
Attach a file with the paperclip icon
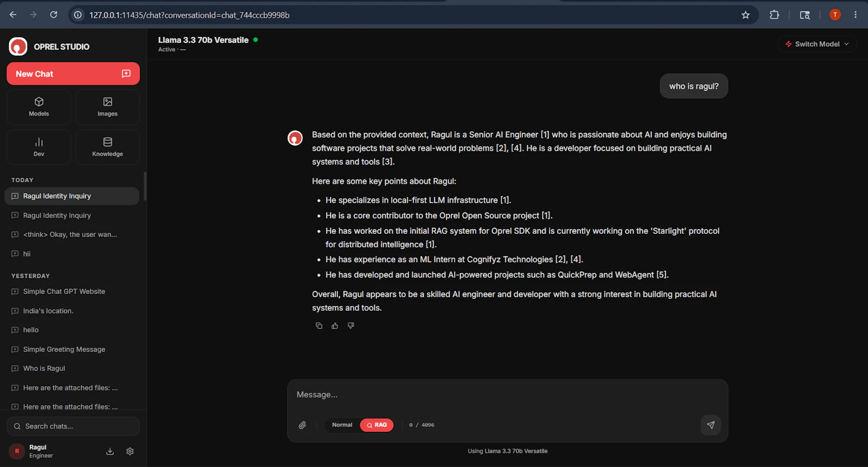pos(303,425)
